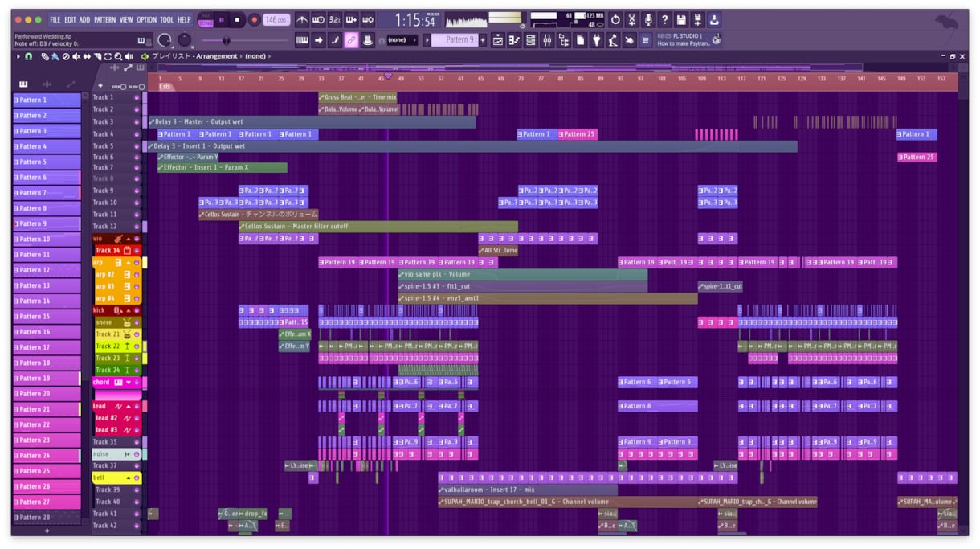Open playlist options menu arrow
Screen dimensions: 980x549
pyautogui.click(x=18, y=56)
